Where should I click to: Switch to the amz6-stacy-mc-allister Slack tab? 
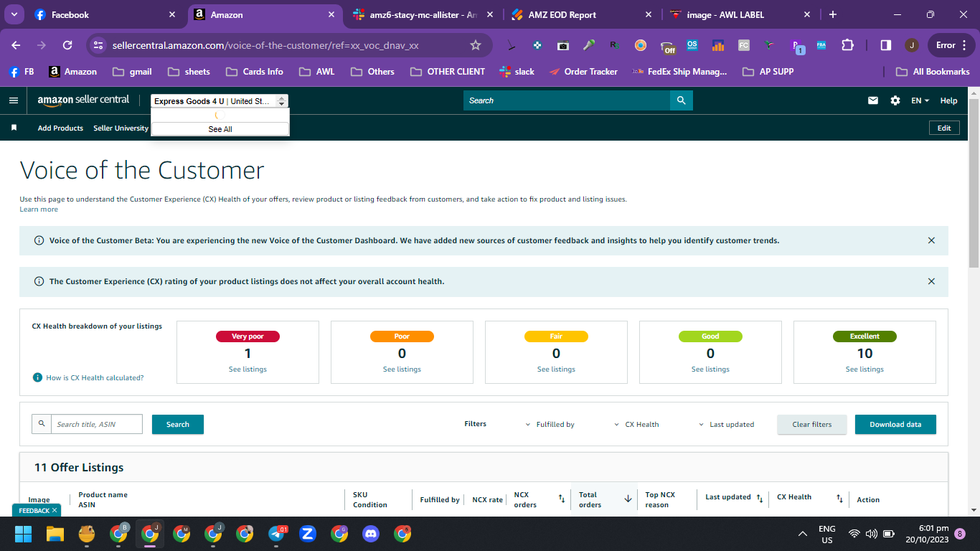(423, 14)
